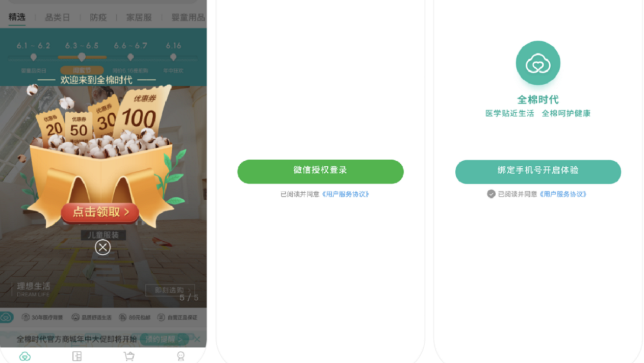644x363 pixels.
Task: Close the coupon popup with the X circle
Action: coord(102,247)
